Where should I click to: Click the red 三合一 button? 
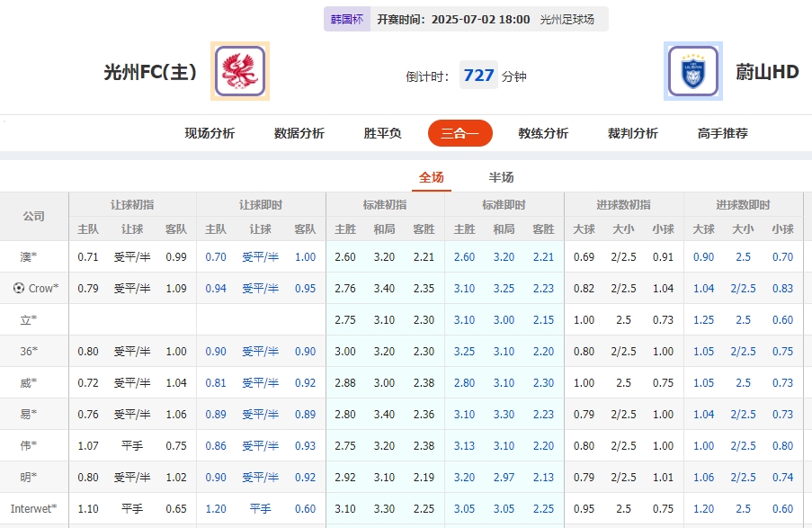coord(460,132)
